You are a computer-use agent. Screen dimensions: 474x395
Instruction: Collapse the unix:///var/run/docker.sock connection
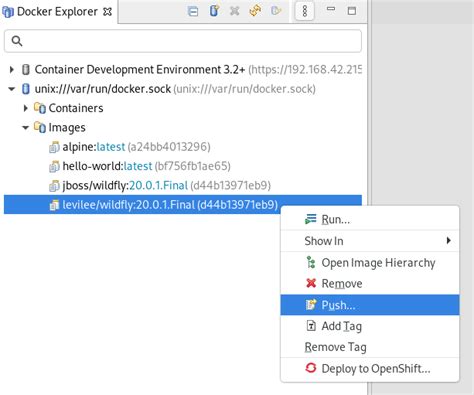pyautogui.click(x=12, y=89)
